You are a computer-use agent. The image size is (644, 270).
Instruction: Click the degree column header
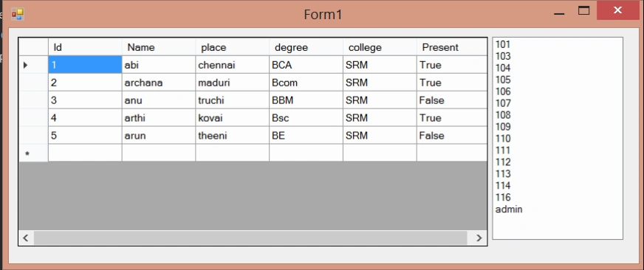point(306,47)
